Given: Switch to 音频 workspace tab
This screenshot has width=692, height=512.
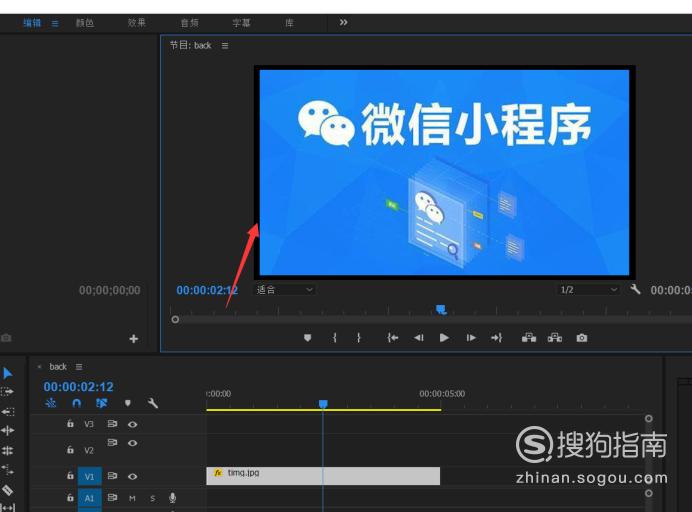Looking at the screenshot, I should (190, 23).
